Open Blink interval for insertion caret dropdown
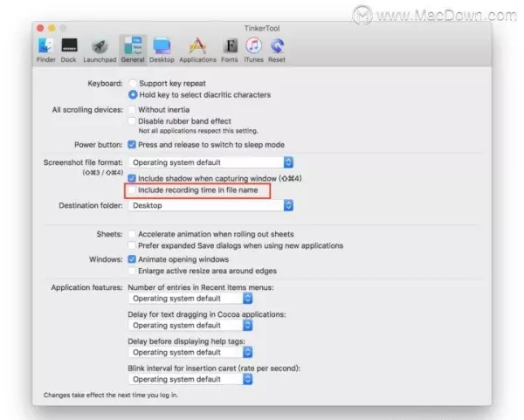The image size is (524, 420). [190, 379]
